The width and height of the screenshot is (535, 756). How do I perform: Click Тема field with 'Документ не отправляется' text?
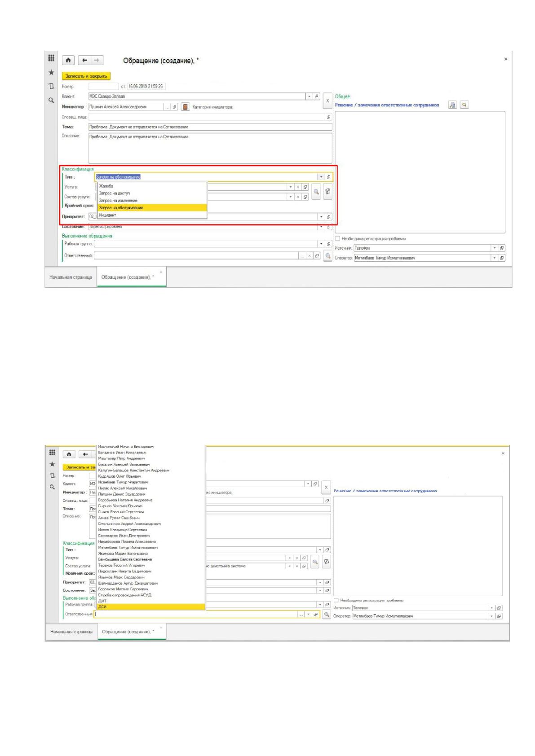click(x=210, y=127)
